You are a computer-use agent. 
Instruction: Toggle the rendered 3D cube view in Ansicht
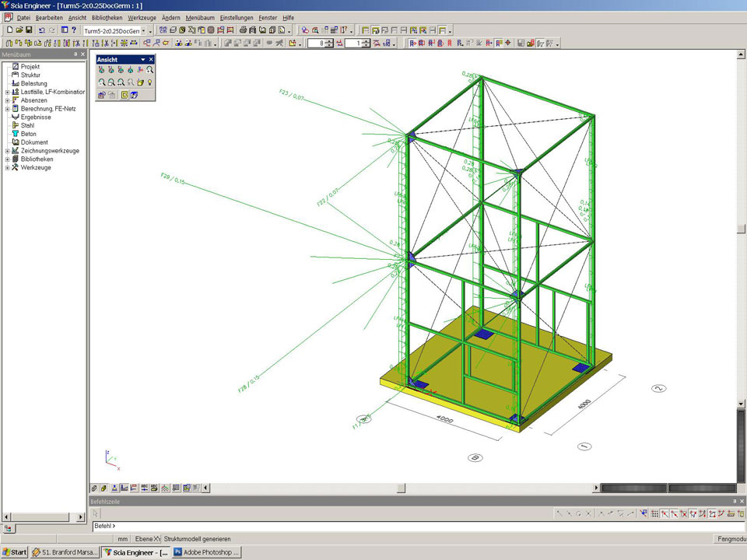134,95
